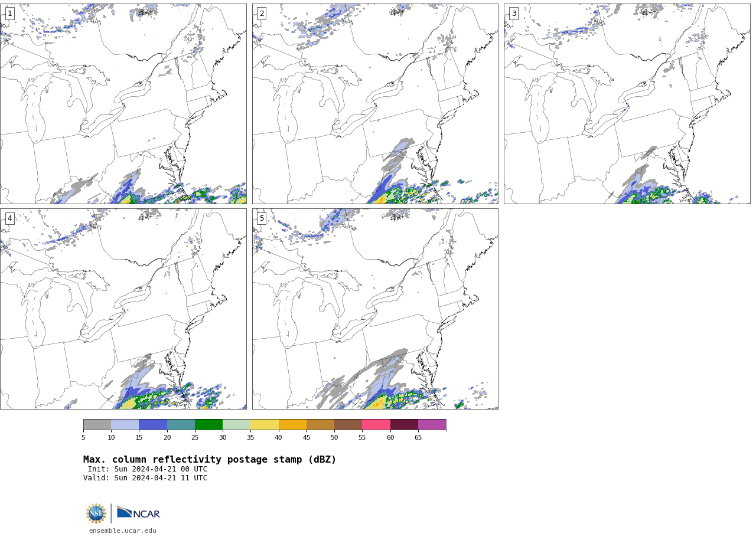The image size is (756, 537).
Task: Click the tan 45-50 dBZ swatch
Action: point(320,425)
